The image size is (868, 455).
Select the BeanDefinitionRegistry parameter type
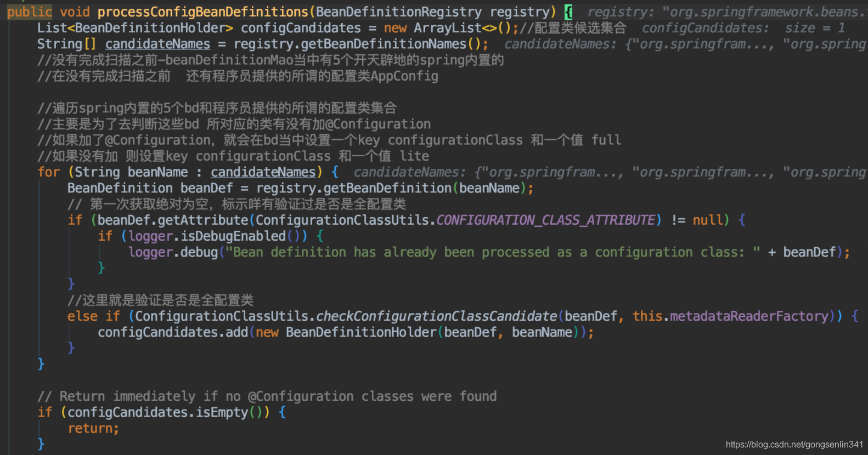pyautogui.click(x=399, y=12)
